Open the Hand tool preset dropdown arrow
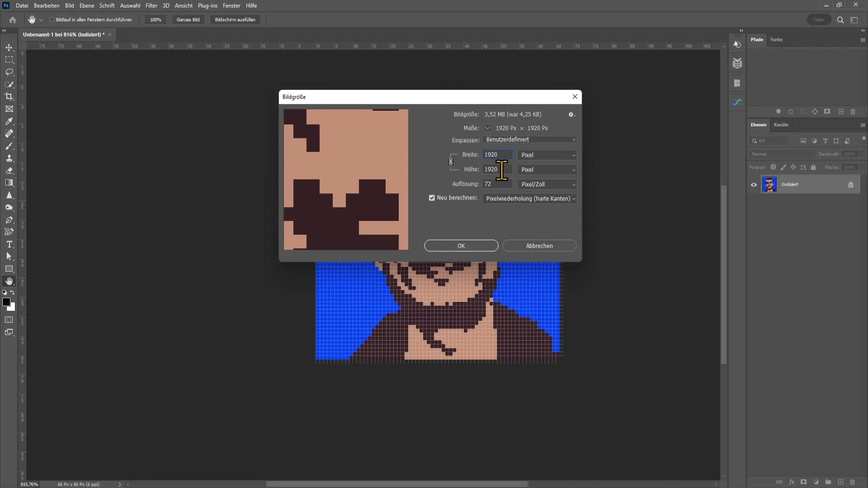Screen dimensions: 868x488 tap(41, 20)
